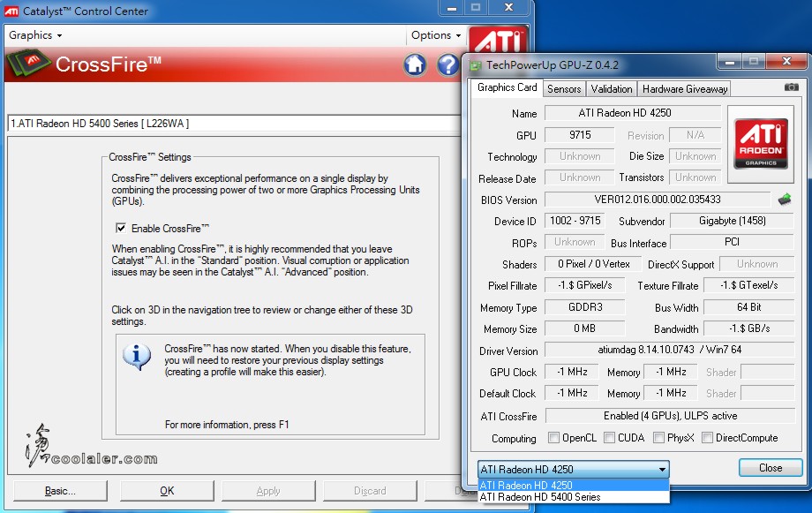Minimize the GPU-Z window
This screenshot has width=812, height=513.
[x=730, y=62]
